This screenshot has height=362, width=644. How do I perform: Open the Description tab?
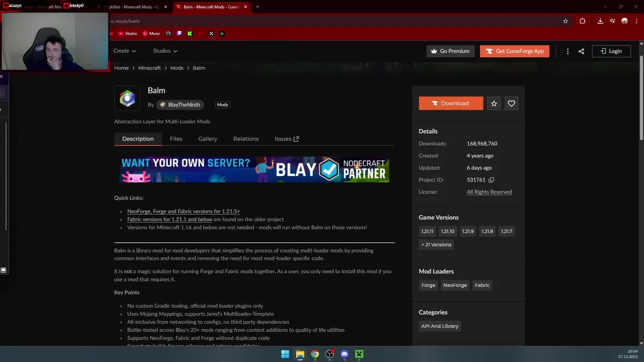pyautogui.click(x=138, y=139)
